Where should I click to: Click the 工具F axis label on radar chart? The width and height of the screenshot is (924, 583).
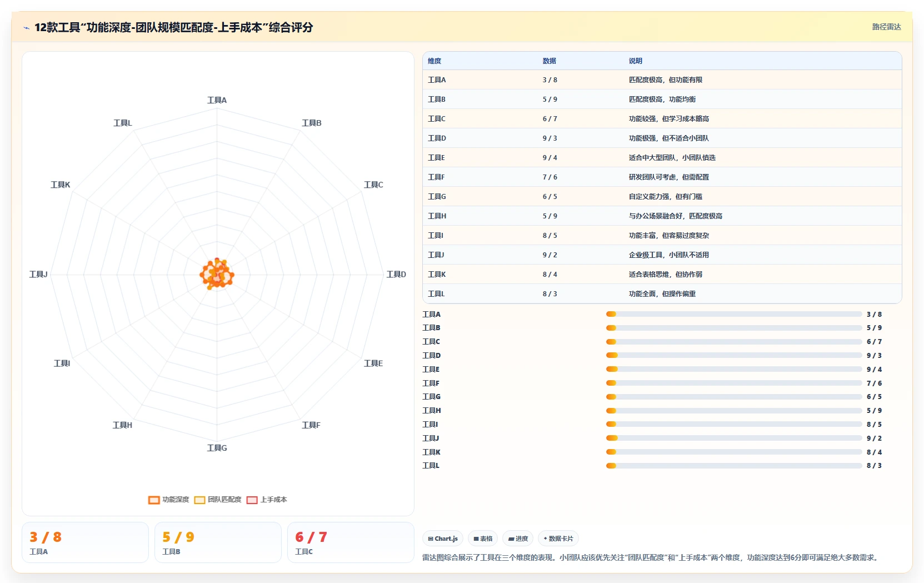pos(311,425)
